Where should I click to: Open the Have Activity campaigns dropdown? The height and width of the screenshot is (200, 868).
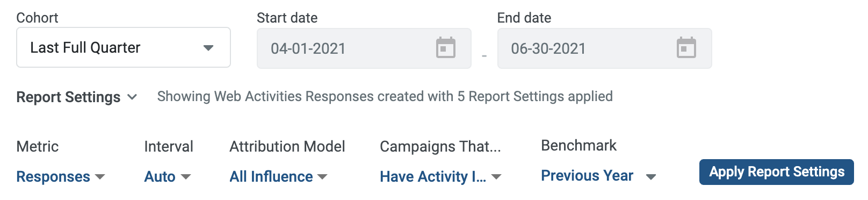440,176
